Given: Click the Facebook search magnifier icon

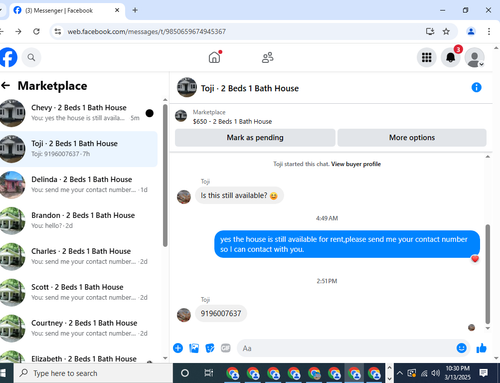Looking at the screenshot, I should coord(31,57).
